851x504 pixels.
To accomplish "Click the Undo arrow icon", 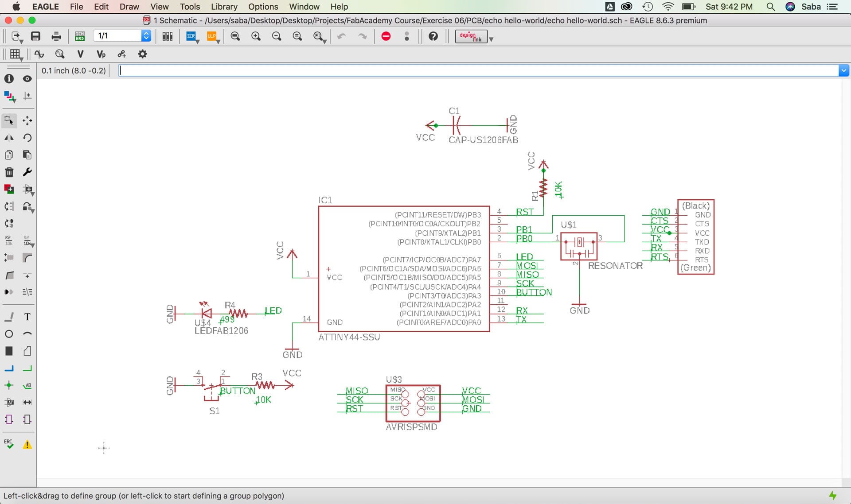I will click(x=341, y=36).
